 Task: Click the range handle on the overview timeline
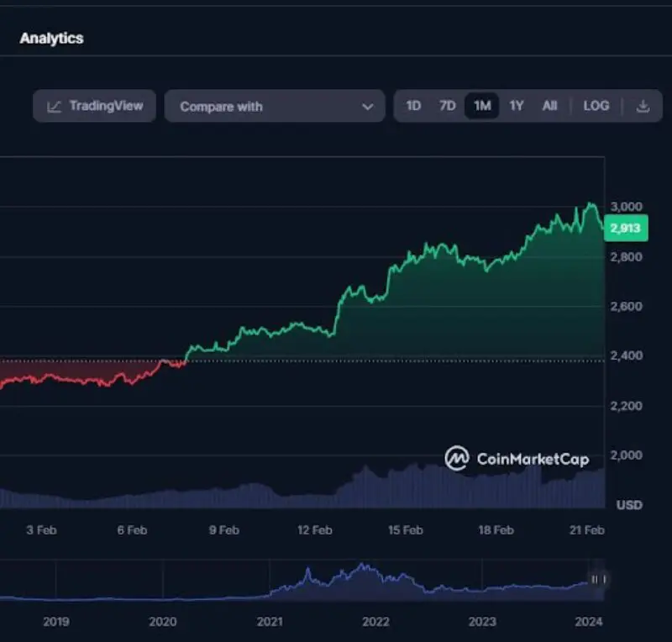pos(597,579)
